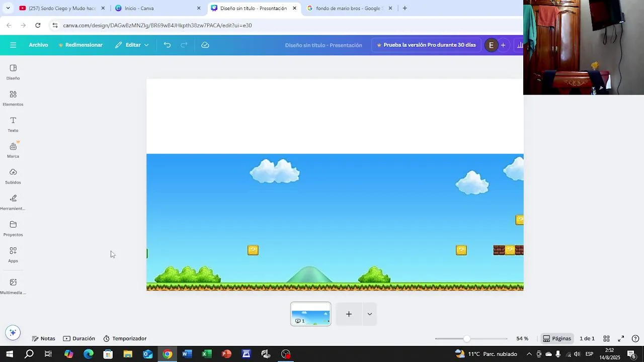
Task: Open the Archivo menu
Action: coord(38,45)
